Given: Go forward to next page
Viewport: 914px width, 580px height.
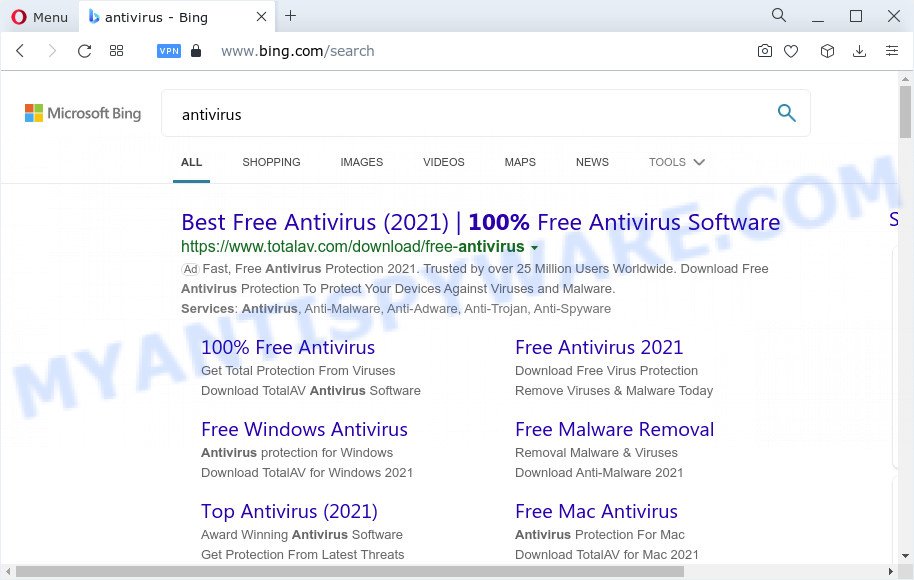Looking at the screenshot, I should (52, 51).
